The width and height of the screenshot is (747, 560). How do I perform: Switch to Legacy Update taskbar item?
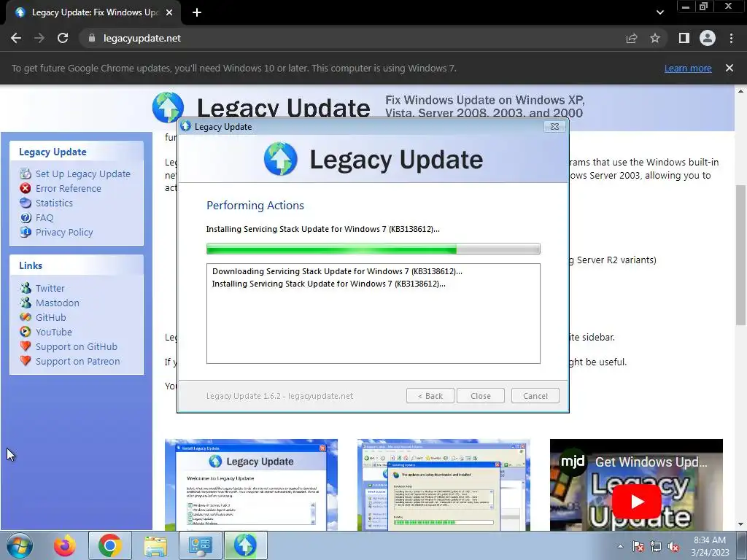245,545
